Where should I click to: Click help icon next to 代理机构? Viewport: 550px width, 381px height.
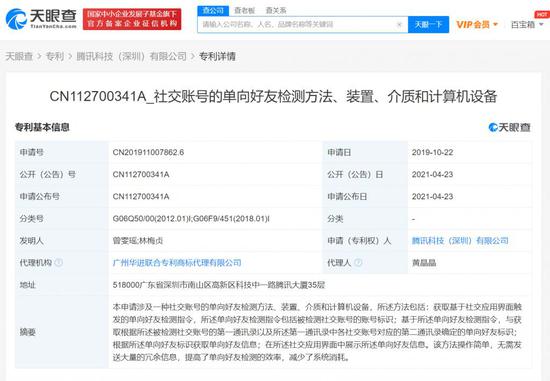59,262
